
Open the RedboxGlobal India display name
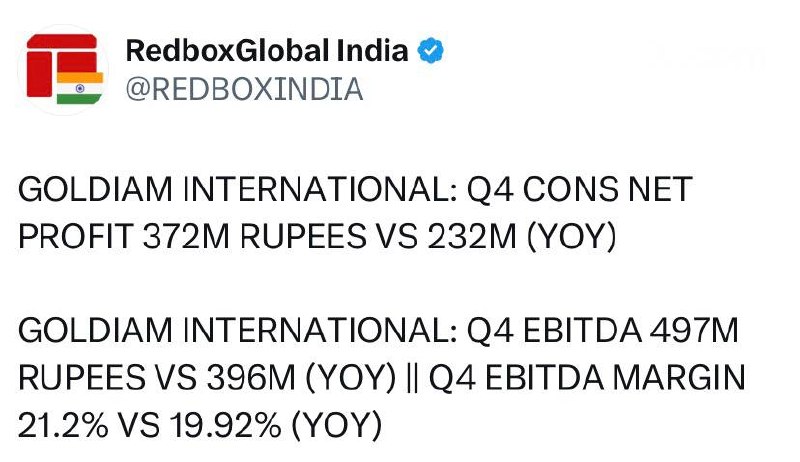coord(267,50)
